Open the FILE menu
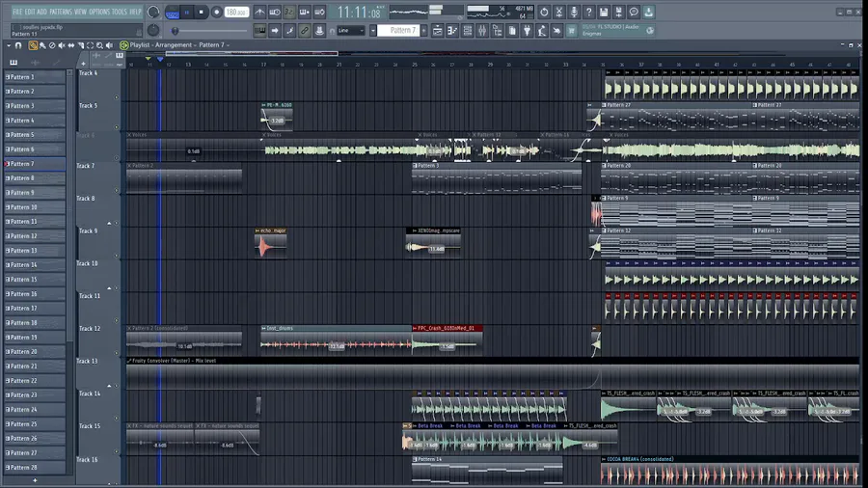868x488 pixels. [x=17, y=12]
